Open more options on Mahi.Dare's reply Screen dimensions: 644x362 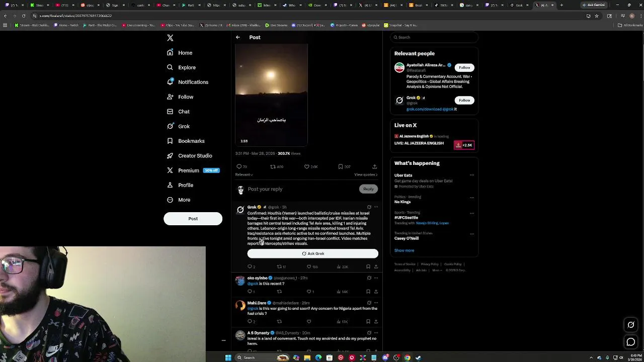[376, 303]
